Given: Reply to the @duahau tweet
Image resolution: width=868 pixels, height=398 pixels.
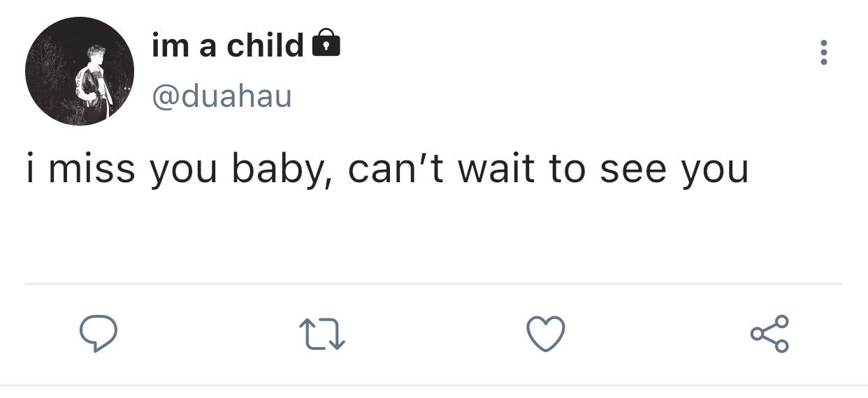Looking at the screenshot, I should (97, 333).
